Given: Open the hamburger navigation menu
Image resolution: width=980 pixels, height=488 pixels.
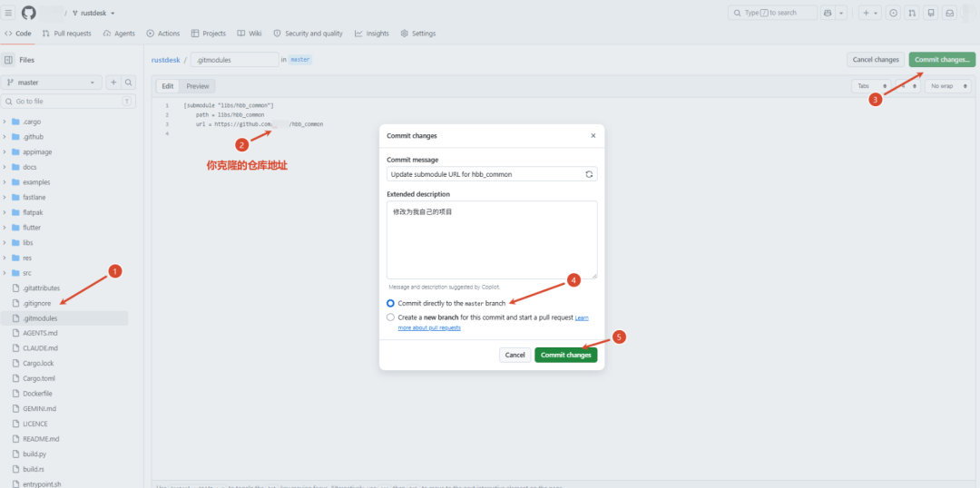Looking at the screenshot, I should 9,13.
